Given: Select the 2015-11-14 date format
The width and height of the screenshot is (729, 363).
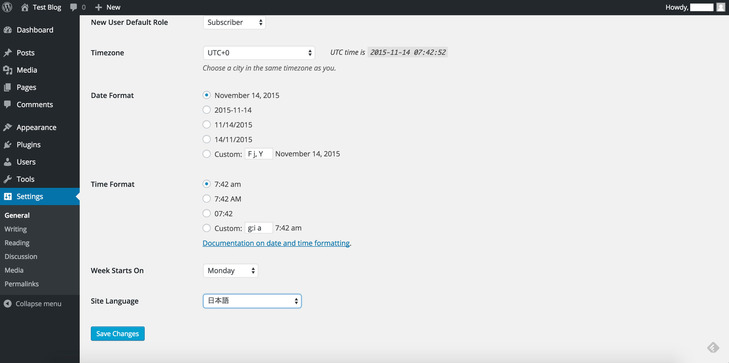Looking at the screenshot, I should point(207,110).
